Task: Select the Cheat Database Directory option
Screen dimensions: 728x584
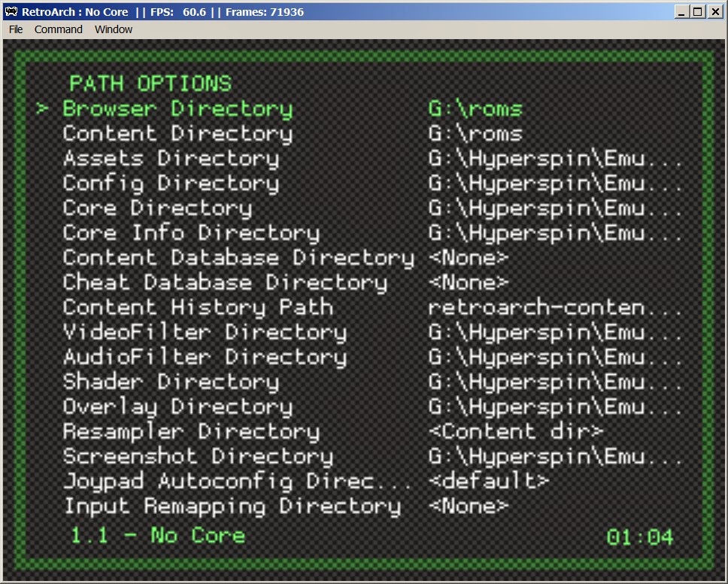Action: pos(225,282)
